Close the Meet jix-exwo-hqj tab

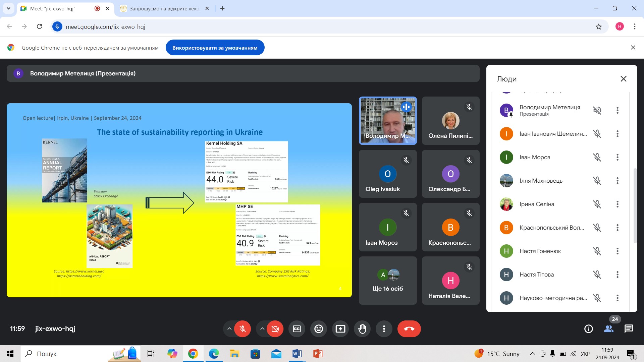[x=107, y=9]
